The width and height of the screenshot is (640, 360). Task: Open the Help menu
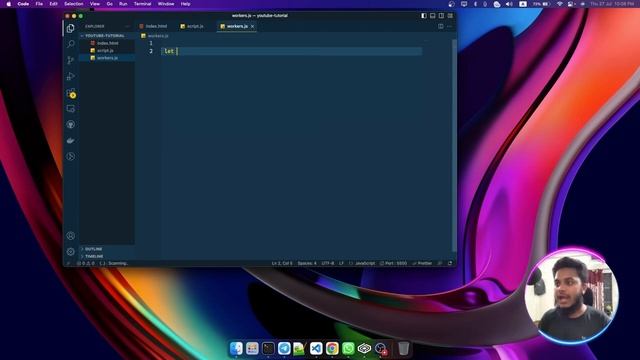tap(185, 4)
